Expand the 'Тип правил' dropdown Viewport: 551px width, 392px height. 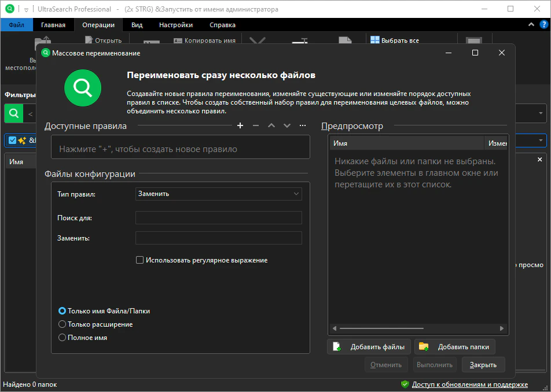pyautogui.click(x=218, y=194)
